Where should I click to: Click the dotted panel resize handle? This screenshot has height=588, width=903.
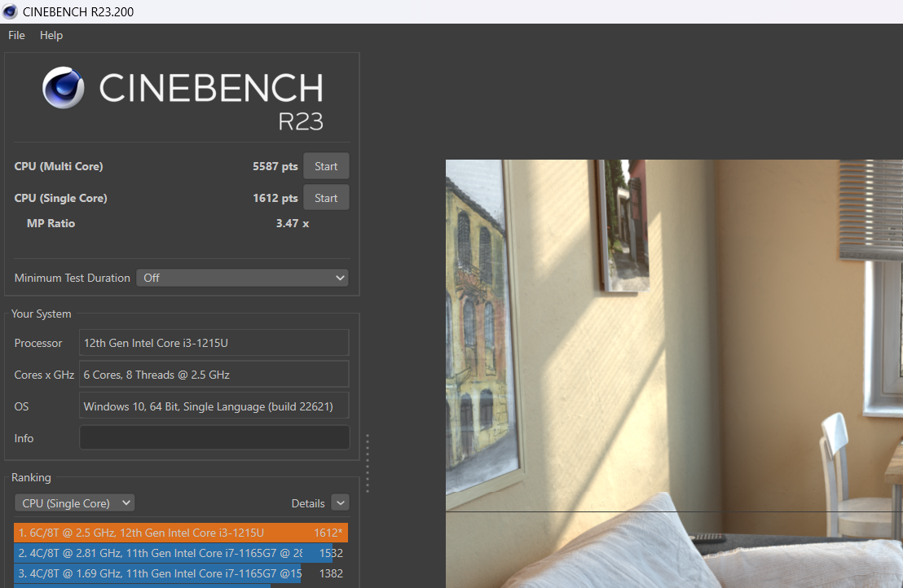pyautogui.click(x=368, y=463)
